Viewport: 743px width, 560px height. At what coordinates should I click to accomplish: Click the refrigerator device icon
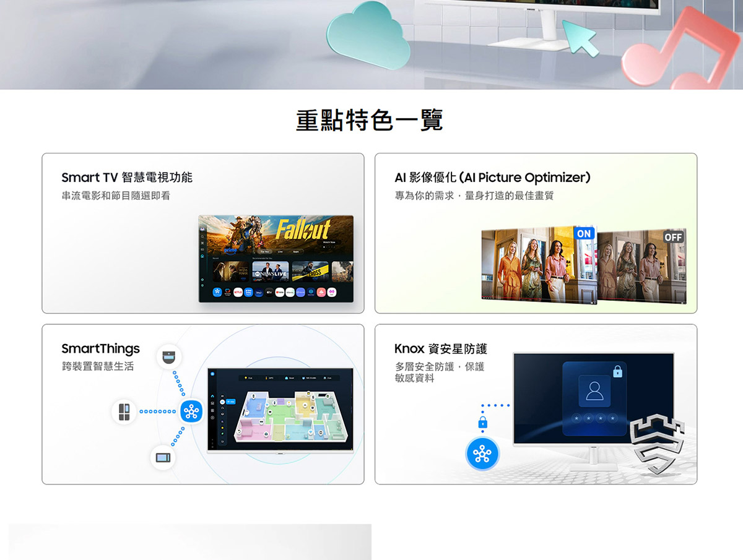click(x=124, y=411)
